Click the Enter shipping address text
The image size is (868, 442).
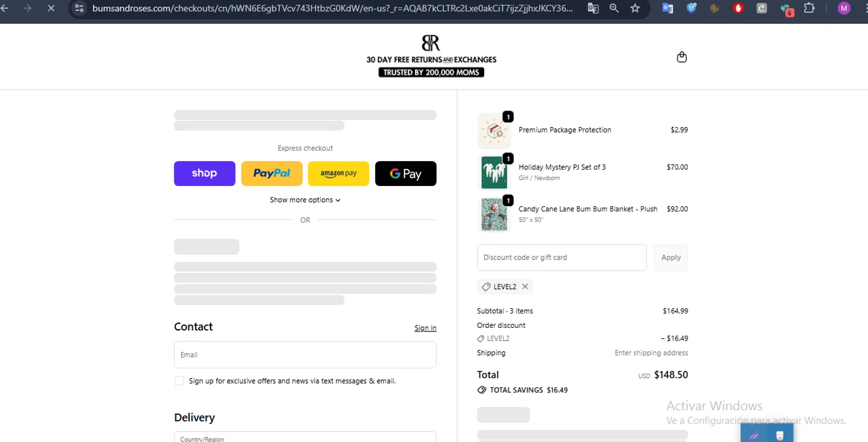651,353
